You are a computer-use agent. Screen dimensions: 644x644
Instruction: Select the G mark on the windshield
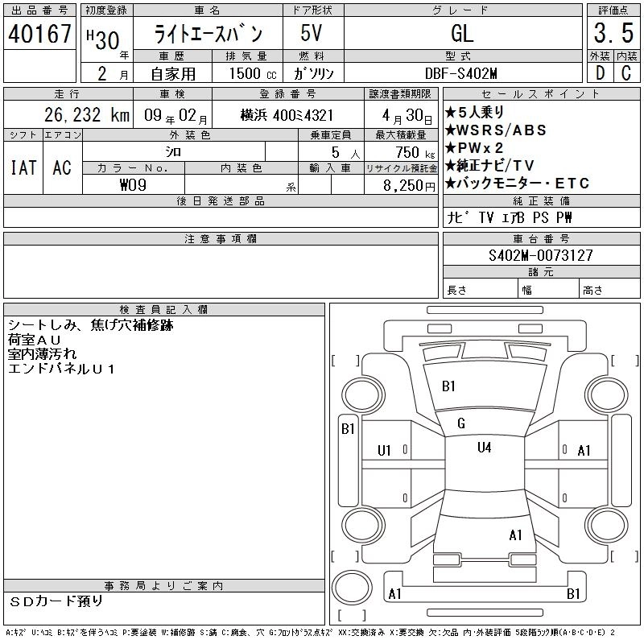point(460,423)
